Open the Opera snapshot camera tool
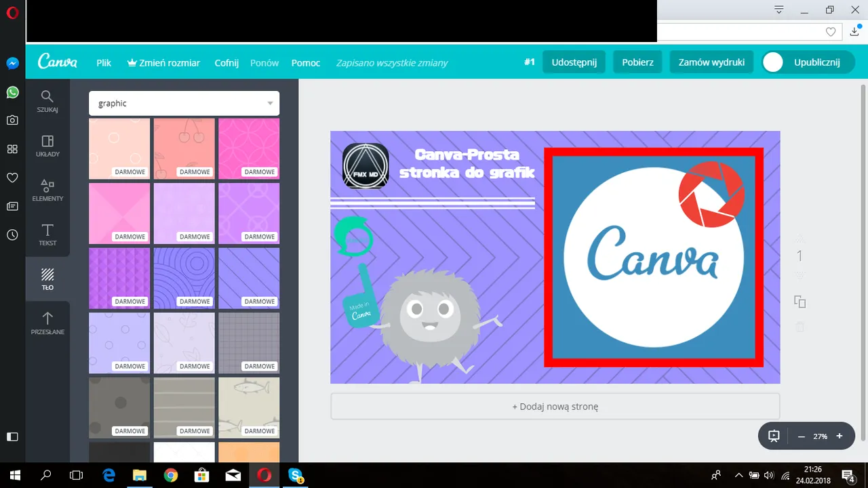 [12, 120]
